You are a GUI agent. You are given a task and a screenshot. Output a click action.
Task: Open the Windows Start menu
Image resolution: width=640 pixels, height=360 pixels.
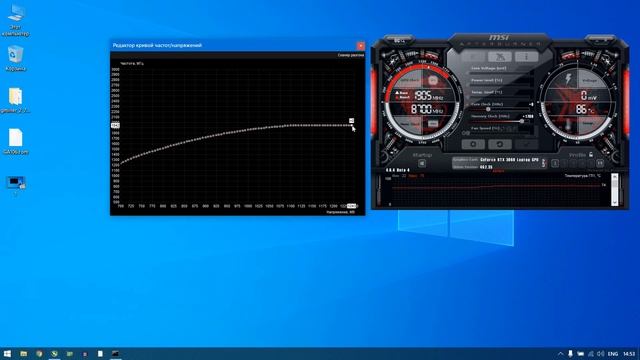(x=7, y=353)
